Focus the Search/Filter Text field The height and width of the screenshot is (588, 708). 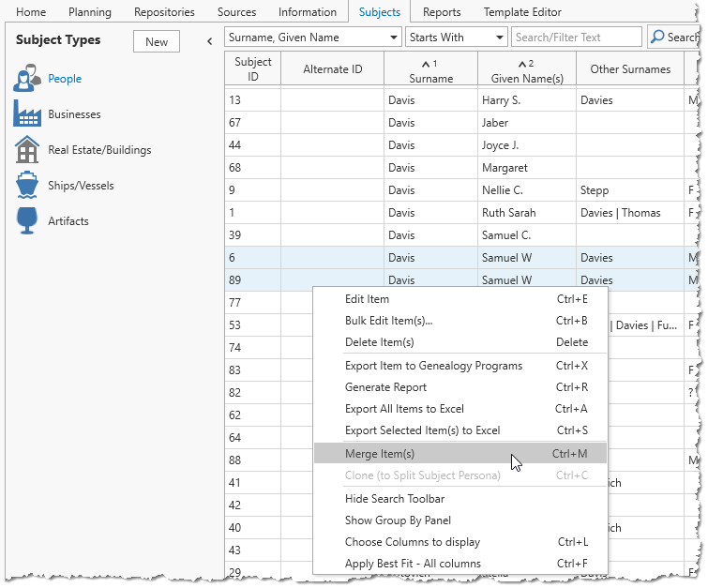click(576, 38)
